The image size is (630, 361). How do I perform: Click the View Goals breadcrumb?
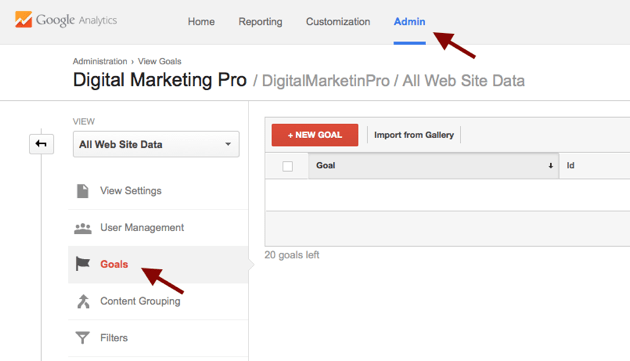[x=160, y=61]
